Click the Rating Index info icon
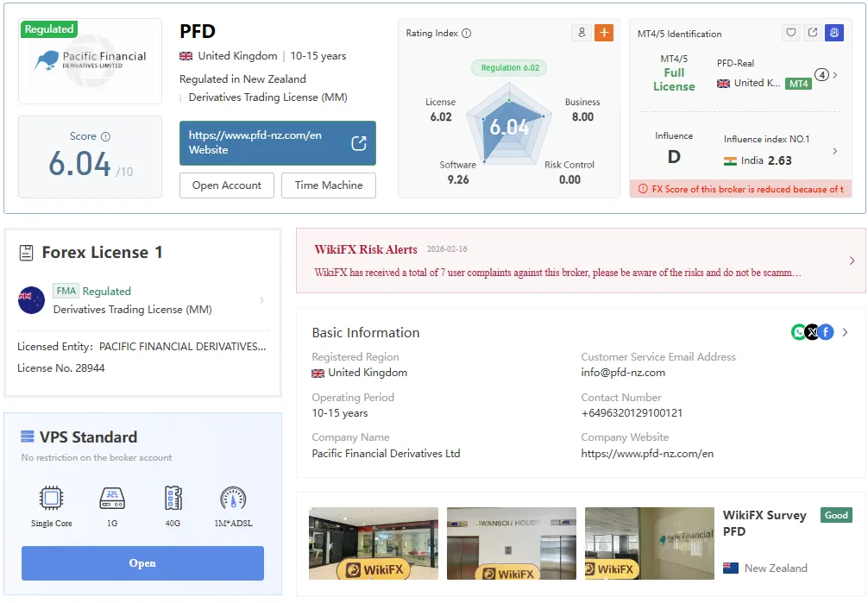This screenshot has width=868, height=603. coord(467,34)
